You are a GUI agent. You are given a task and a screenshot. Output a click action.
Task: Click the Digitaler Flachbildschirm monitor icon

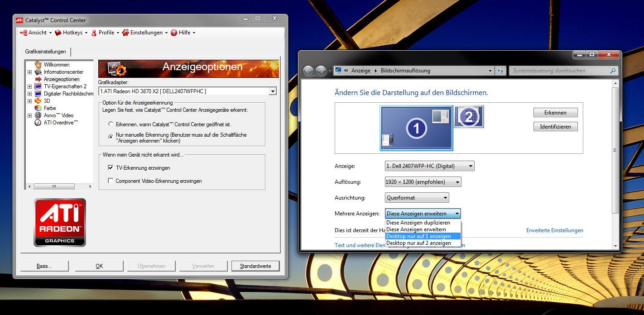[38, 94]
